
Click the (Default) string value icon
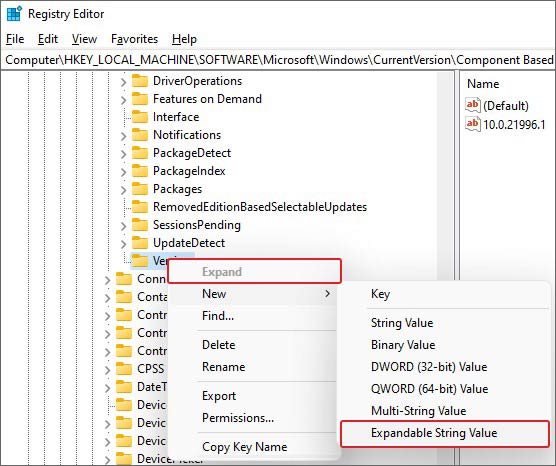click(473, 105)
